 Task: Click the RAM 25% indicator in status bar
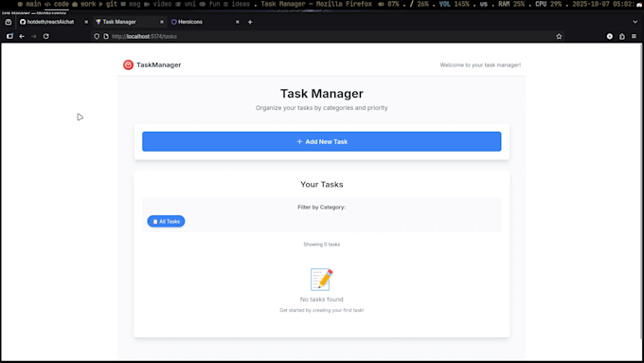[x=510, y=4]
